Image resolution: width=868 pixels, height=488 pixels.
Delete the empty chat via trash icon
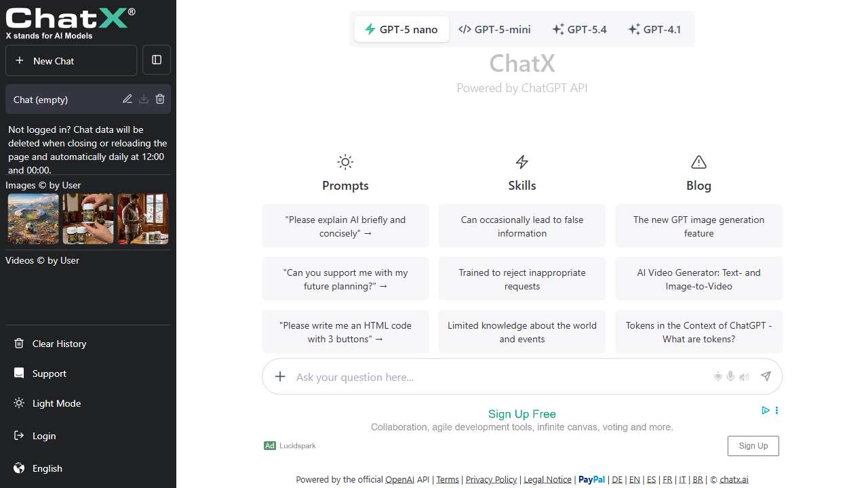point(160,99)
